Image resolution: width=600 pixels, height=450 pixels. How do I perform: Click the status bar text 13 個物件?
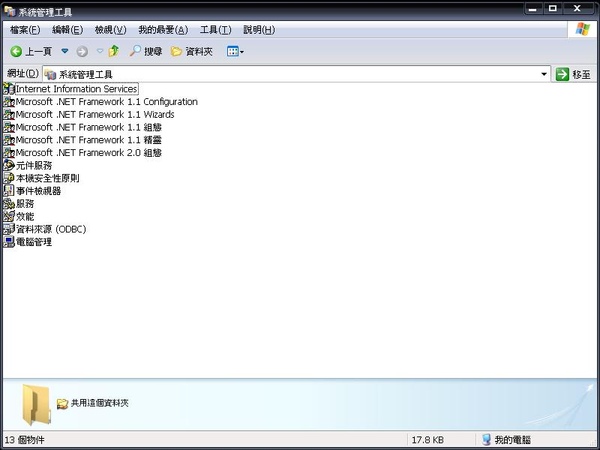coord(24,440)
